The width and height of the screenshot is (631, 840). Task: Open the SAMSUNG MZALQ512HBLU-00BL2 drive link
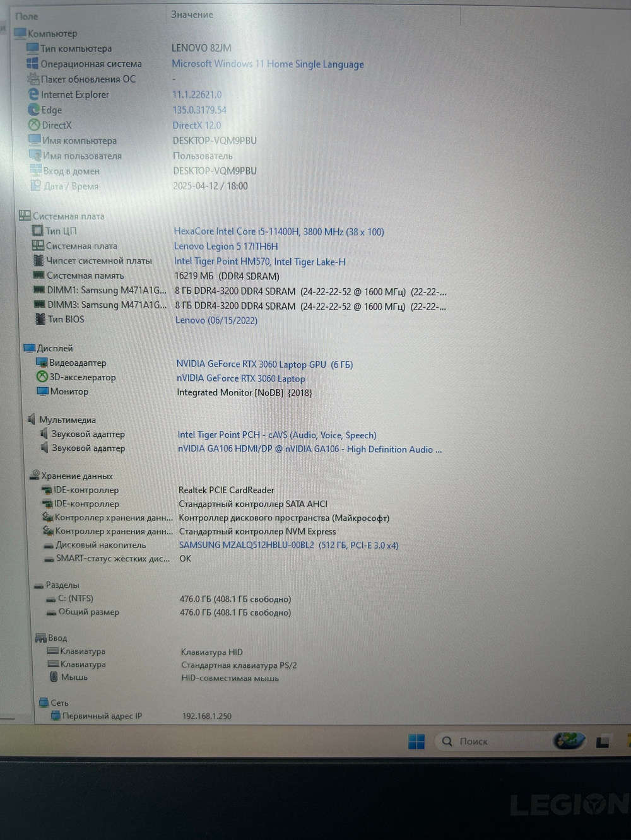tap(289, 545)
